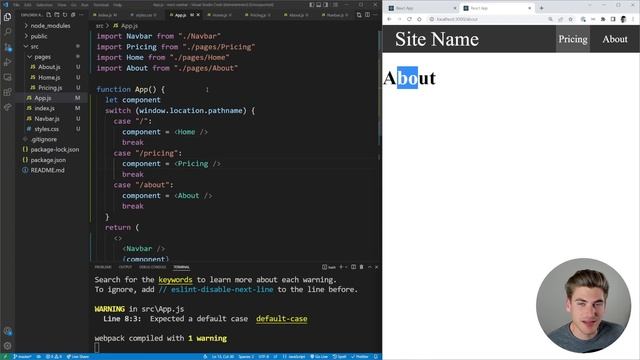Split the terminal panel
Viewport: 640px width, 360px height.
[x=353, y=267]
